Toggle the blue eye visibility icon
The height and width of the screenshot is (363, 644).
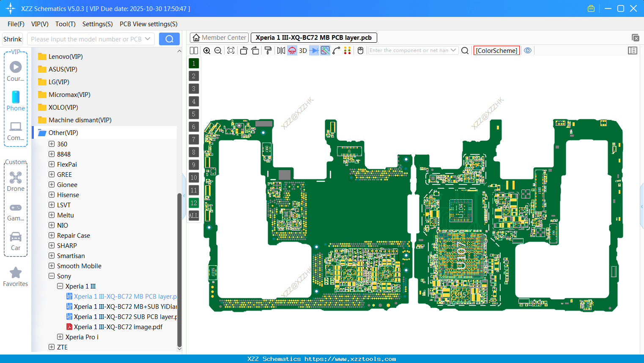pos(528,50)
